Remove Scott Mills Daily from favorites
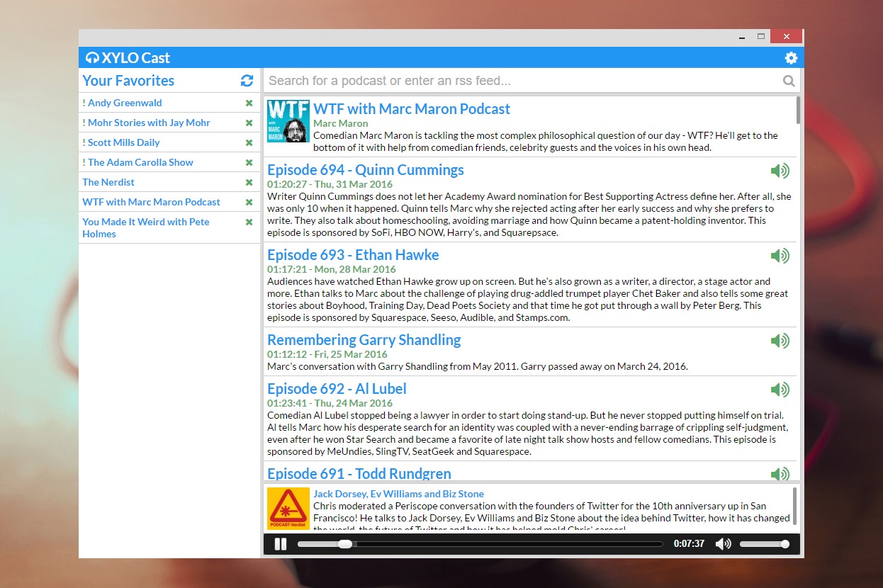The image size is (883, 588). pos(249,142)
